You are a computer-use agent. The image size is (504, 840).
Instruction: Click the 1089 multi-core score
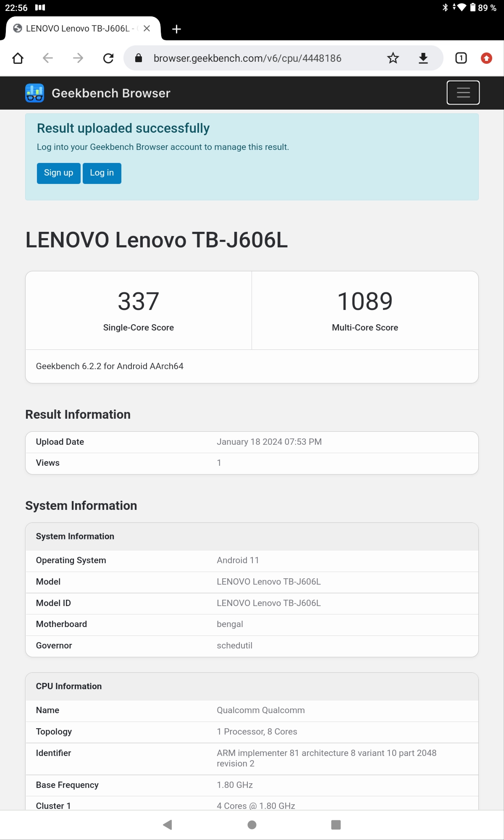pyautogui.click(x=365, y=301)
